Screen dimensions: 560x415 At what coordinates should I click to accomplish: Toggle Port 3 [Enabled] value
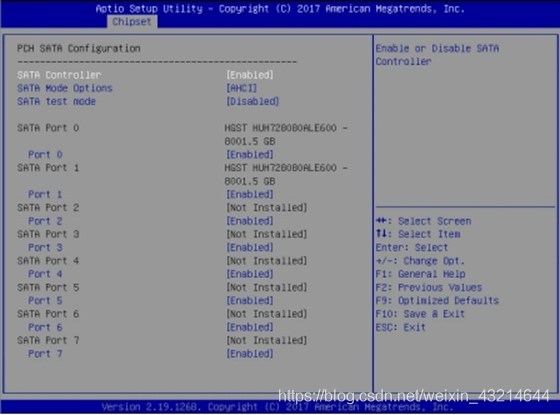250,248
